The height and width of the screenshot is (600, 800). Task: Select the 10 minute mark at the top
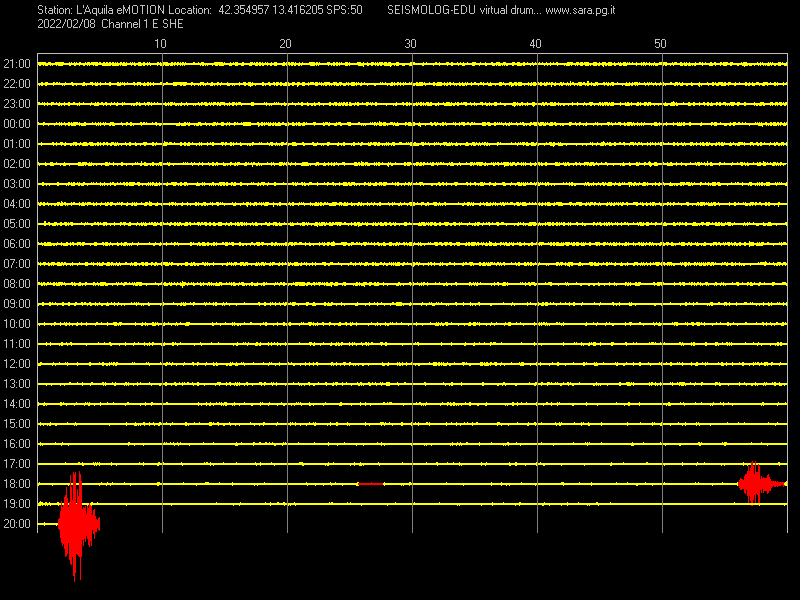pyautogui.click(x=160, y=44)
